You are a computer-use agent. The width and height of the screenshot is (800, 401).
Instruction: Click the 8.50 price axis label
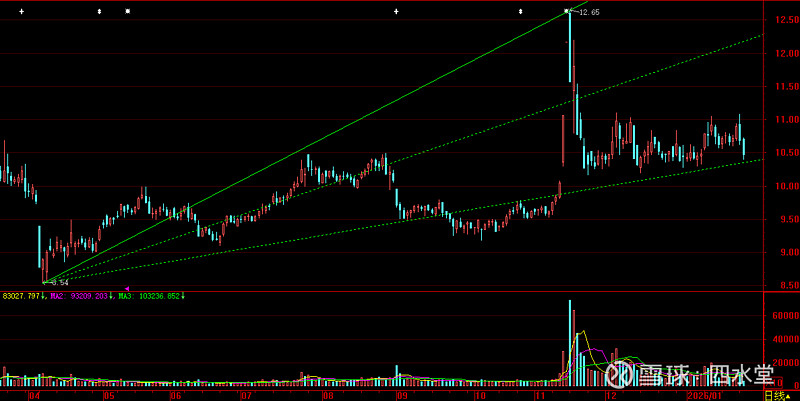tap(788, 285)
